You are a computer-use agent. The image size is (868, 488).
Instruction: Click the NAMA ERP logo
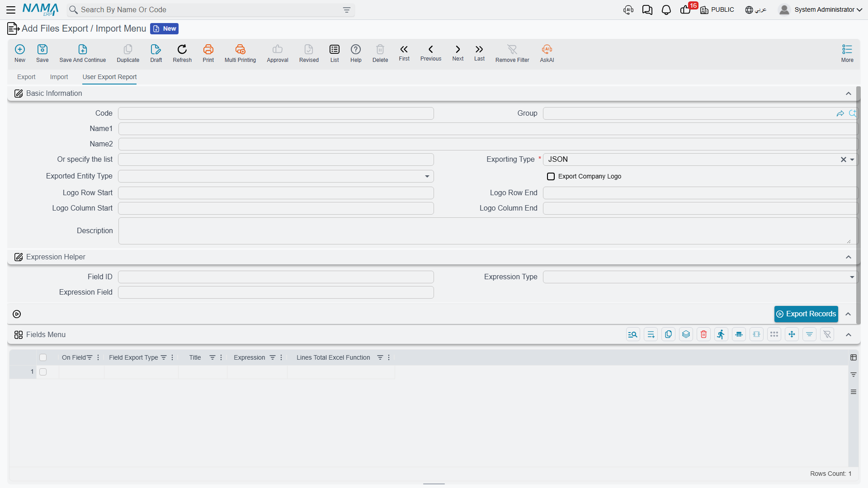40,9
